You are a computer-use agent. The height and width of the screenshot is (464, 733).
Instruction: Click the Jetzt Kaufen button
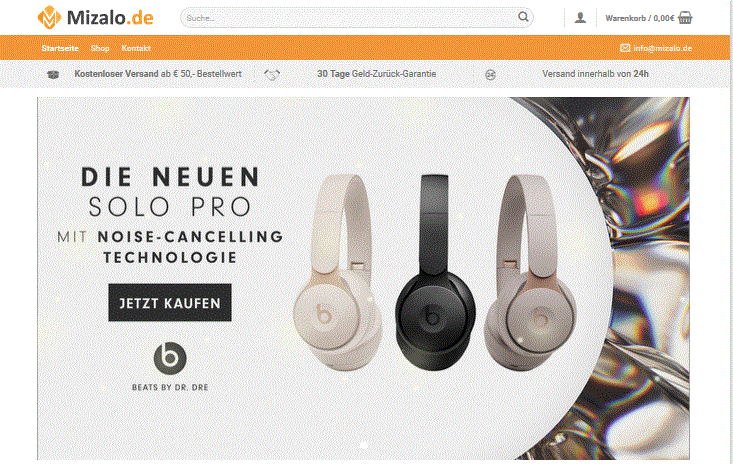[170, 303]
